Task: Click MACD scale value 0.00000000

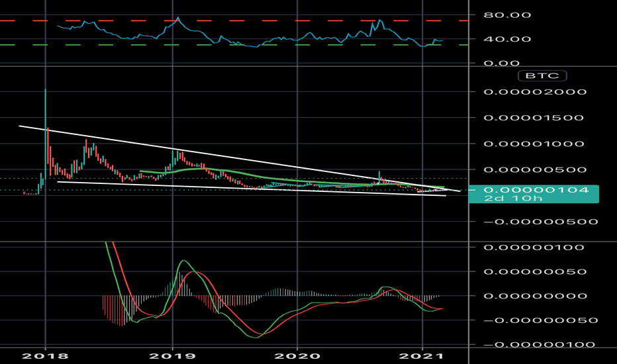Action: [535, 296]
